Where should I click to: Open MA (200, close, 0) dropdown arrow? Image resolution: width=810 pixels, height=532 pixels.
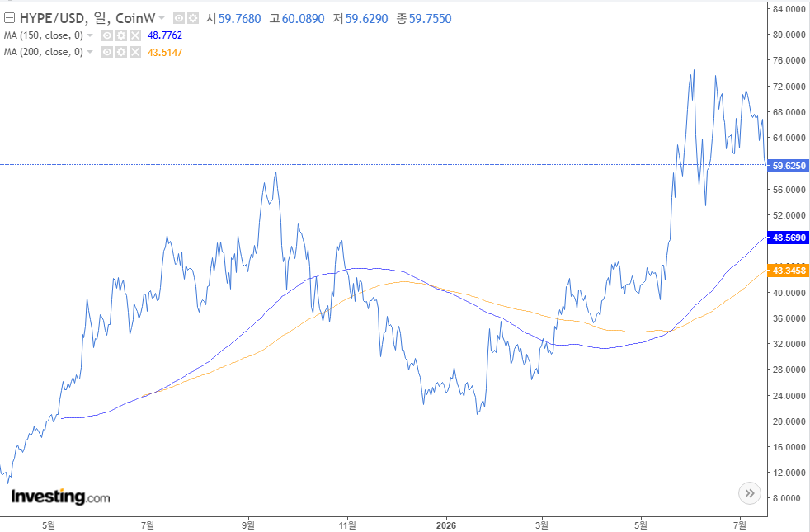click(x=90, y=52)
